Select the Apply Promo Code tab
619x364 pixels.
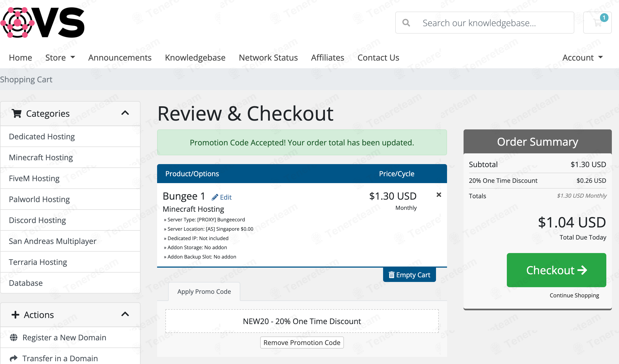coord(204,292)
